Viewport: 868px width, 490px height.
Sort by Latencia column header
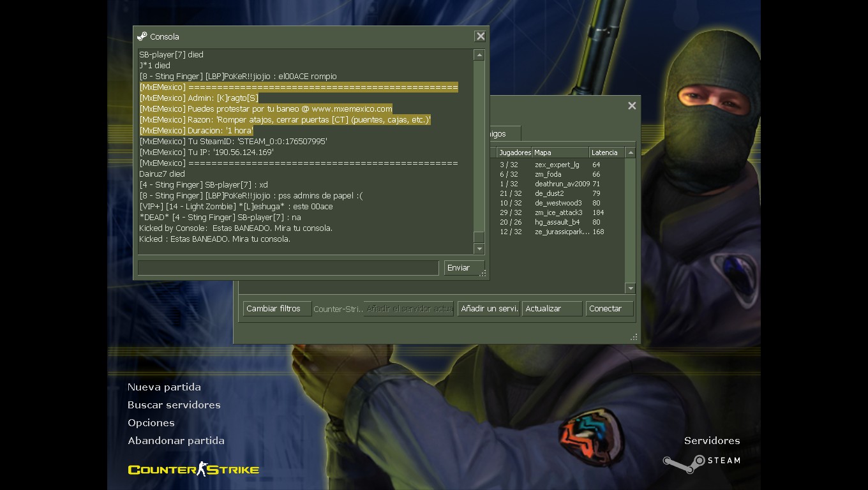click(x=607, y=152)
